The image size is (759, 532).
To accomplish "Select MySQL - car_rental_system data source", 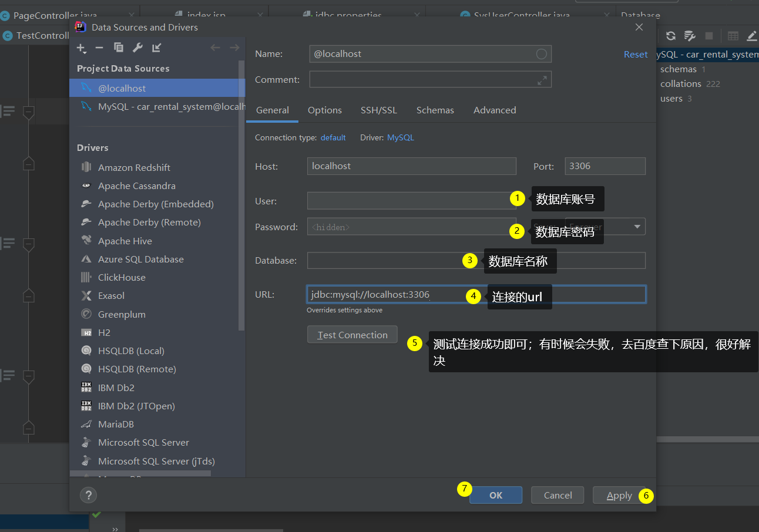I will 157,106.
